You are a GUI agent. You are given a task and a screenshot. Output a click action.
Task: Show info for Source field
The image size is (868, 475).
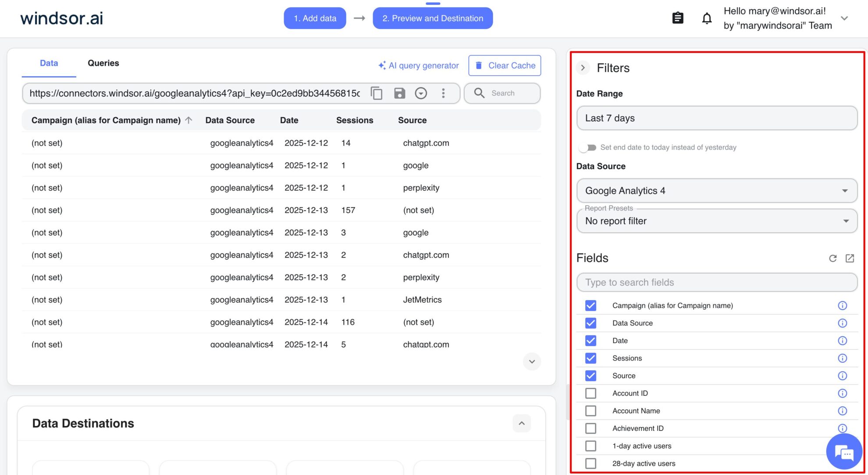(842, 376)
